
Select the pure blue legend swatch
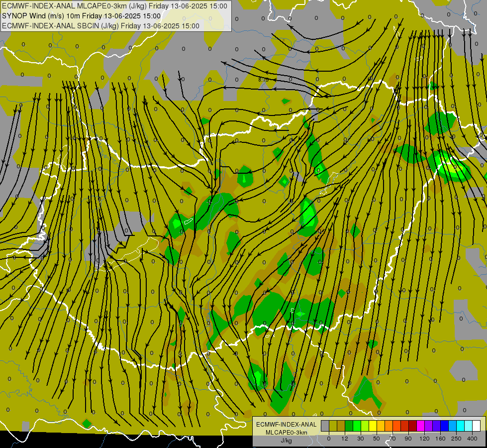445,426
